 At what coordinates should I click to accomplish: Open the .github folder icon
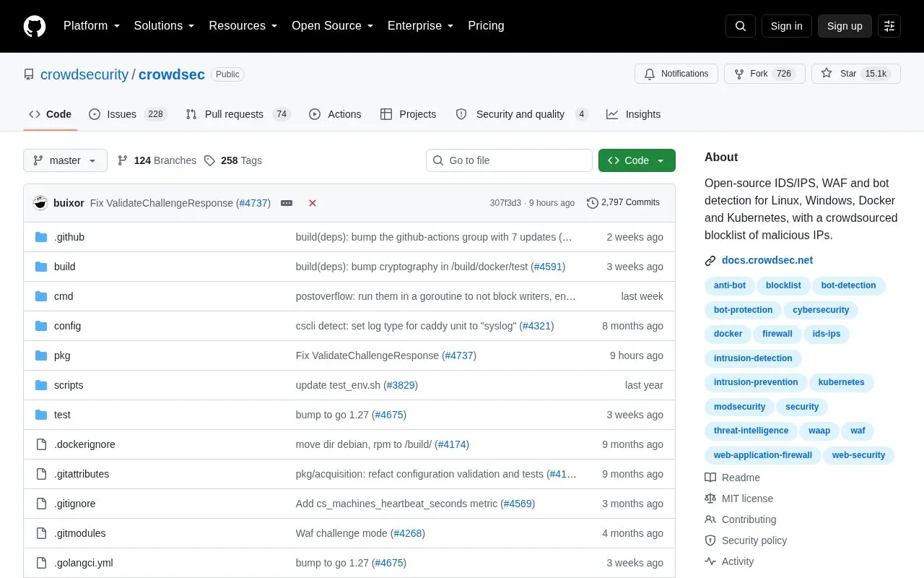[x=41, y=237]
